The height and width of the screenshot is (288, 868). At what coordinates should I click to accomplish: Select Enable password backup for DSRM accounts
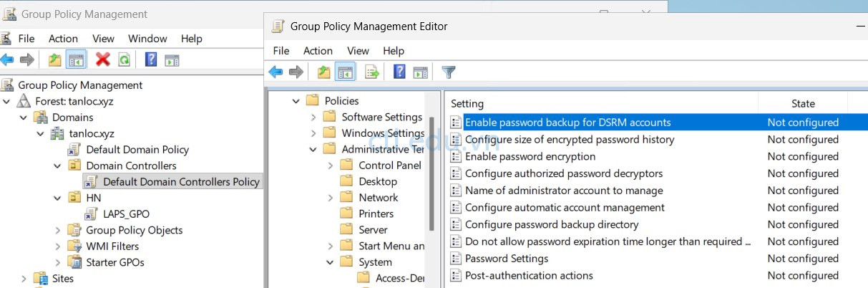(567, 123)
